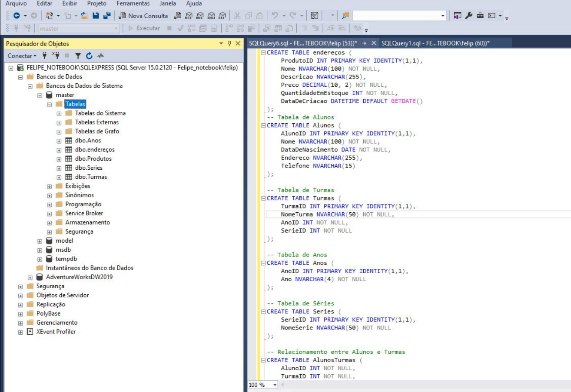
Task: Click the XMLA query icon
Action: [x=211, y=16]
